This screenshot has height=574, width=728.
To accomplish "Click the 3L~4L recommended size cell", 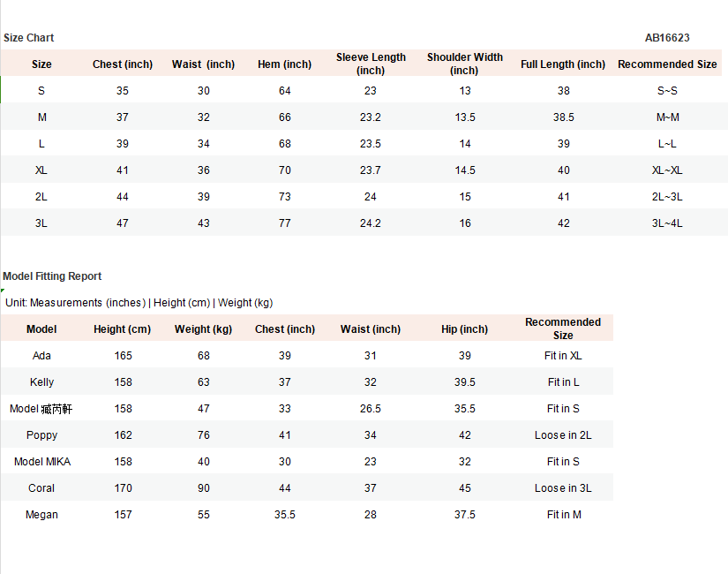I will point(667,223).
